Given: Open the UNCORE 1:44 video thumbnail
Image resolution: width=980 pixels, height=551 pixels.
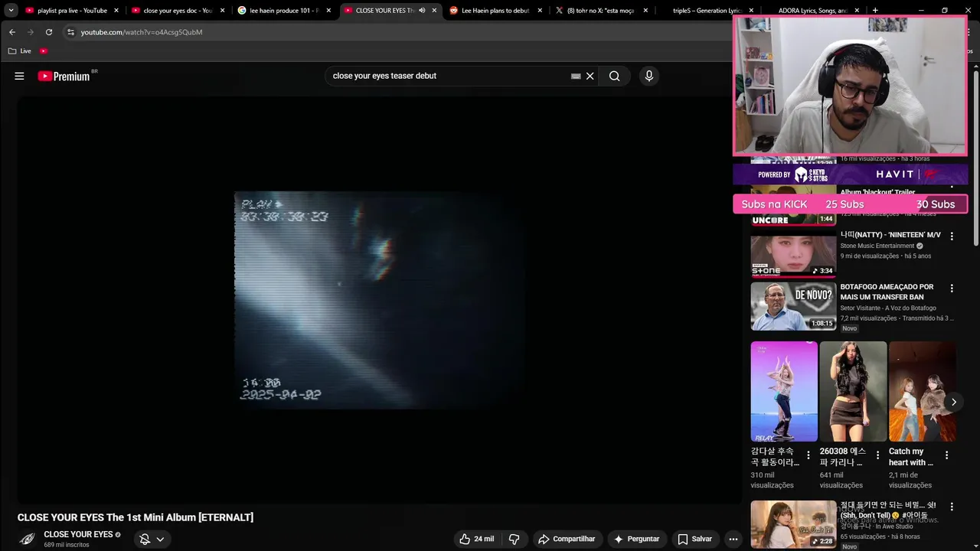Looking at the screenshot, I should tap(793, 205).
